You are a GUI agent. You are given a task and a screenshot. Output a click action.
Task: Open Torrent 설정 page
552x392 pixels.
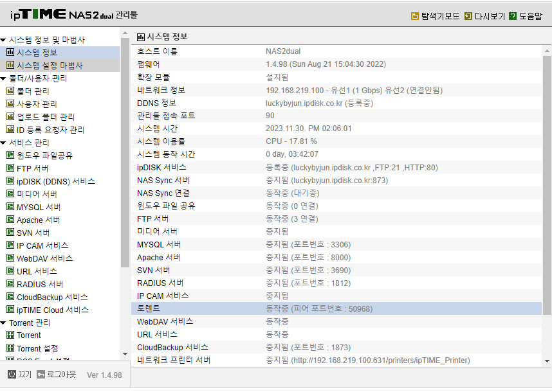pyautogui.click(x=37, y=348)
